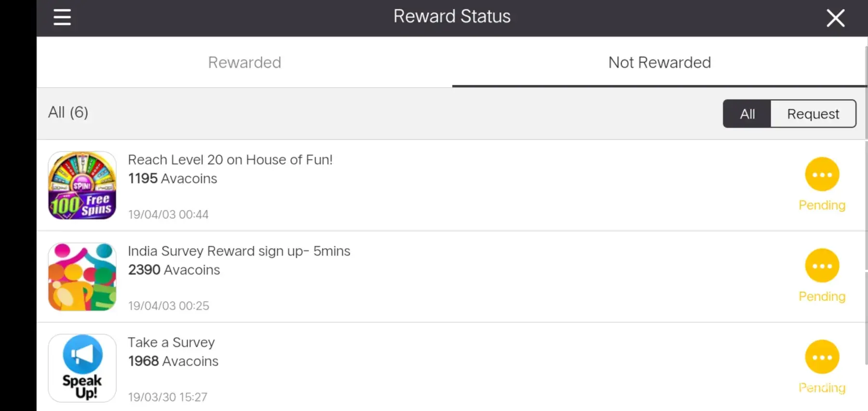Click the 1195 Avacoins reward amount
Screen dimensions: 868x411
coord(173,179)
